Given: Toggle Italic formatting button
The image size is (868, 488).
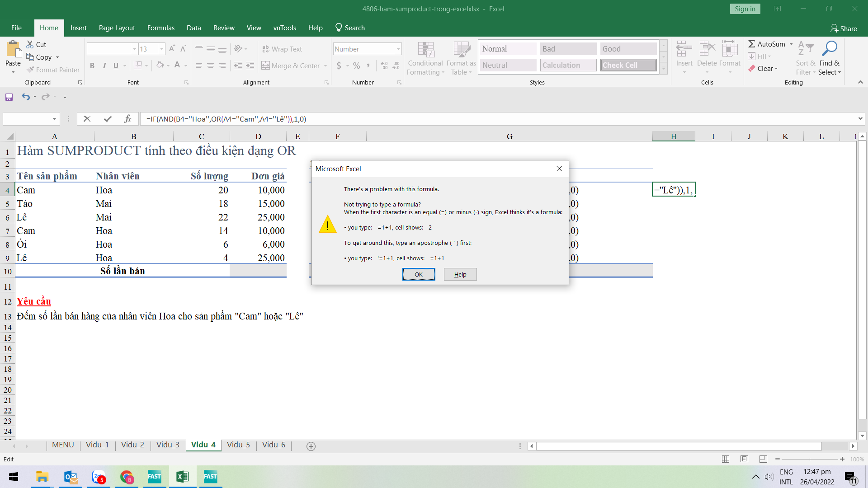Looking at the screenshot, I should point(104,66).
